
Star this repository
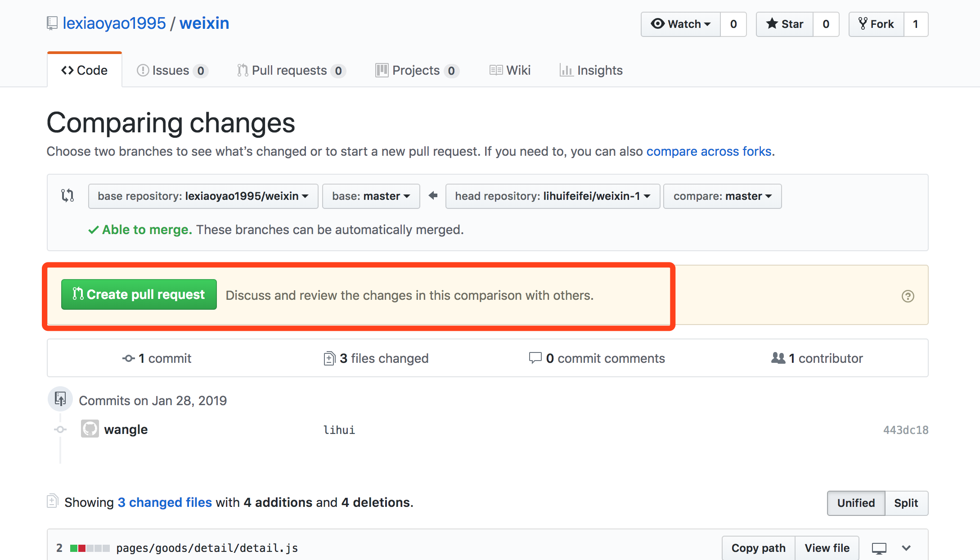tap(785, 24)
